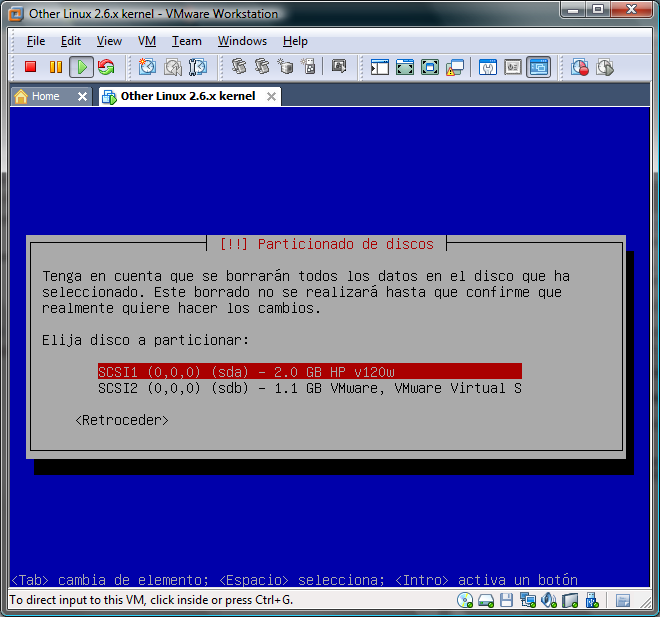The width and height of the screenshot is (660, 617).
Task: Click the floppy drive status icon
Action: click(x=506, y=600)
